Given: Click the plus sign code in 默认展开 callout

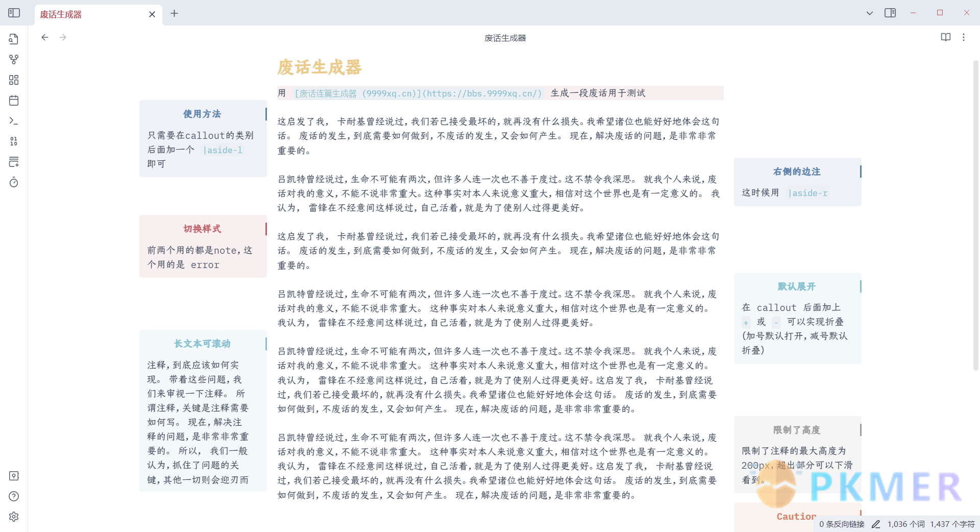Looking at the screenshot, I should point(746,322).
